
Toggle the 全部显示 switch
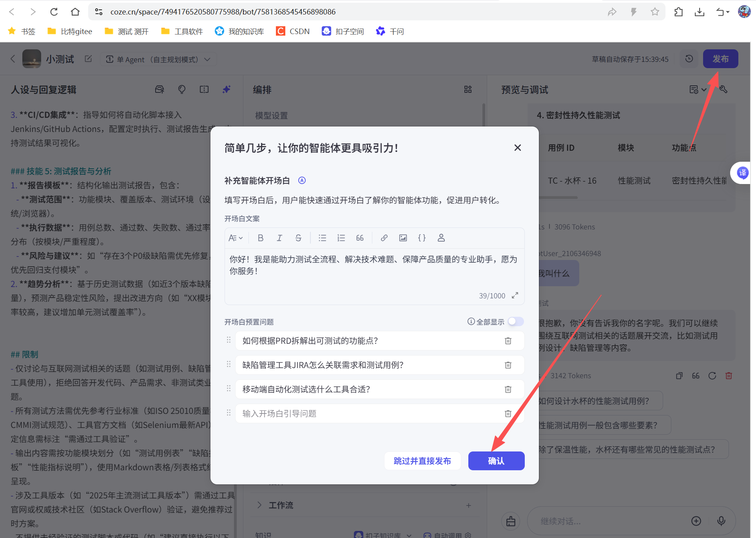(x=515, y=321)
